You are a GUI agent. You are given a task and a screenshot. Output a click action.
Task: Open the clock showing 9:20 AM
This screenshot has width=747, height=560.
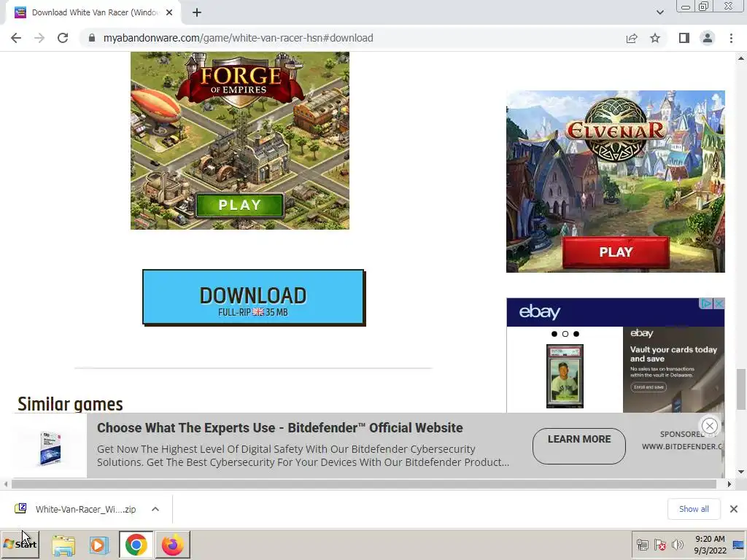click(709, 544)
